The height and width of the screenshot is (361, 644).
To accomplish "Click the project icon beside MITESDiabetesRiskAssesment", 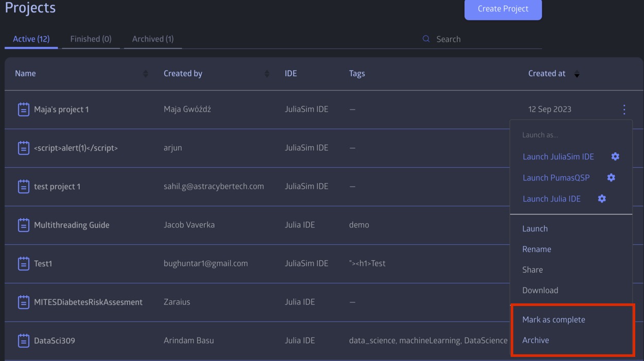I will 24,302.
